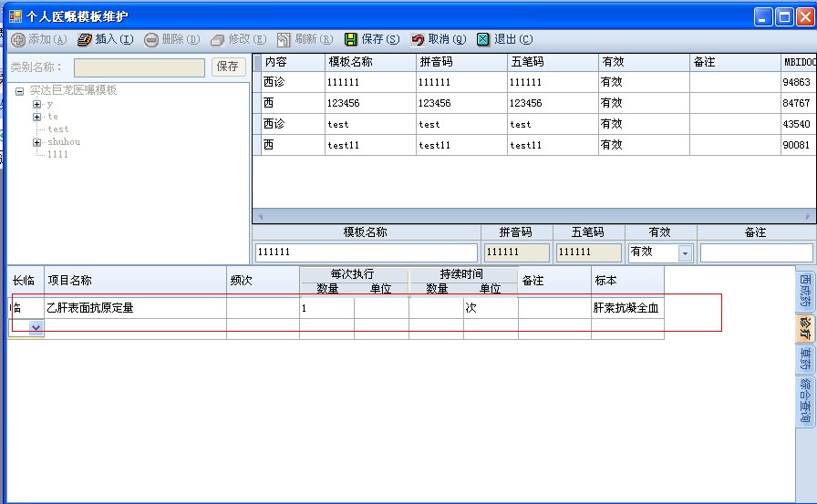817x504 pixels.
Task: Collapse the 实达巨龙医嘱模板 root node
Action: (19, 92)
